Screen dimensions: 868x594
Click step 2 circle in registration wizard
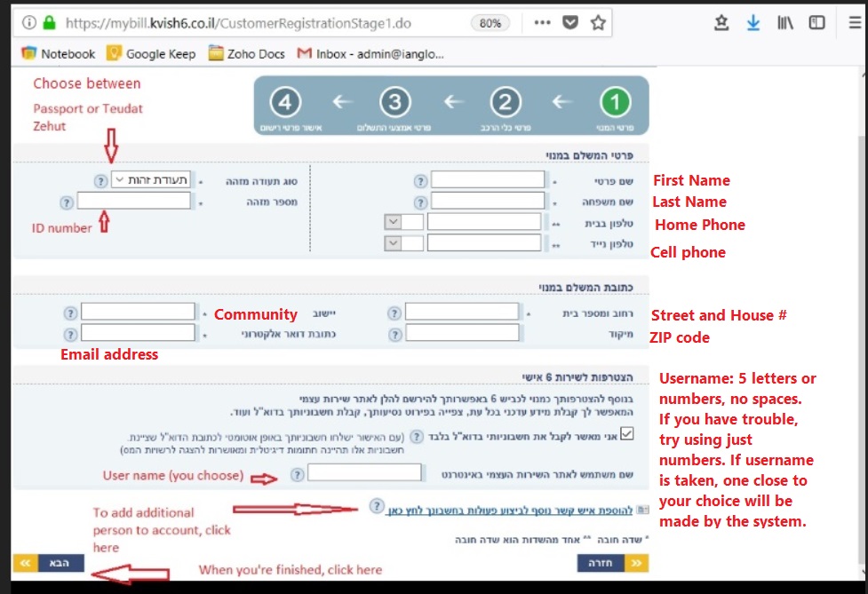(x=505, y=102)
